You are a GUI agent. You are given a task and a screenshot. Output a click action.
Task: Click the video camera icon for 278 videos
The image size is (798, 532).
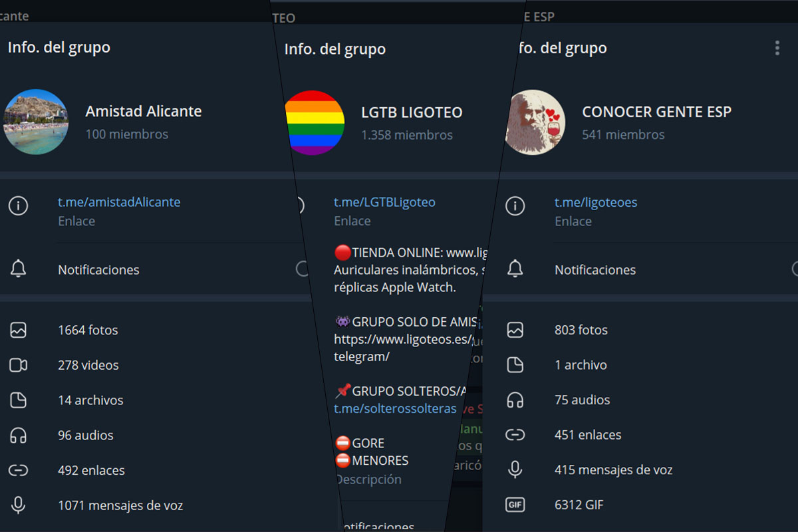coord(18,365)
